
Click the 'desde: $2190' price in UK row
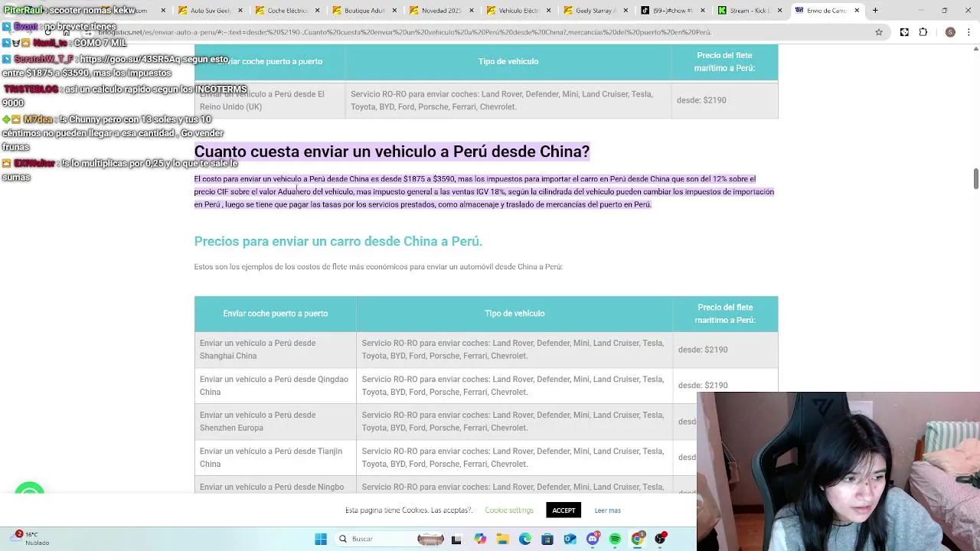701,100
